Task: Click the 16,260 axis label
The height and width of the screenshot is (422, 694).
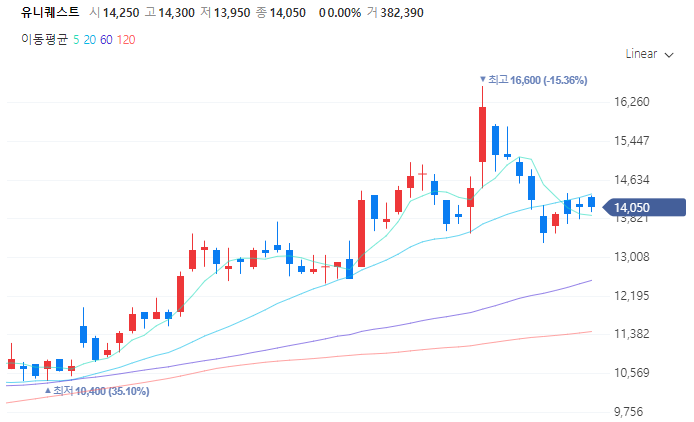Action: point(632,102)
